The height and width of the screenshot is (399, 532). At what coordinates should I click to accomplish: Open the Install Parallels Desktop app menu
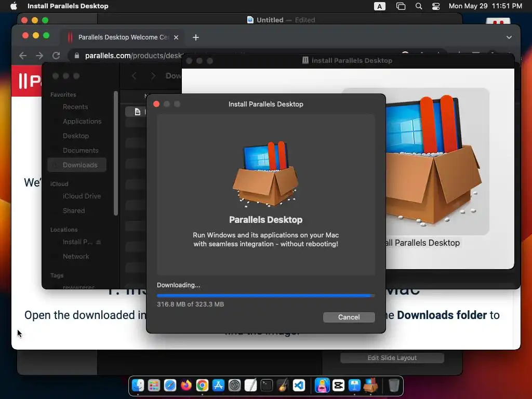point(68,6)
